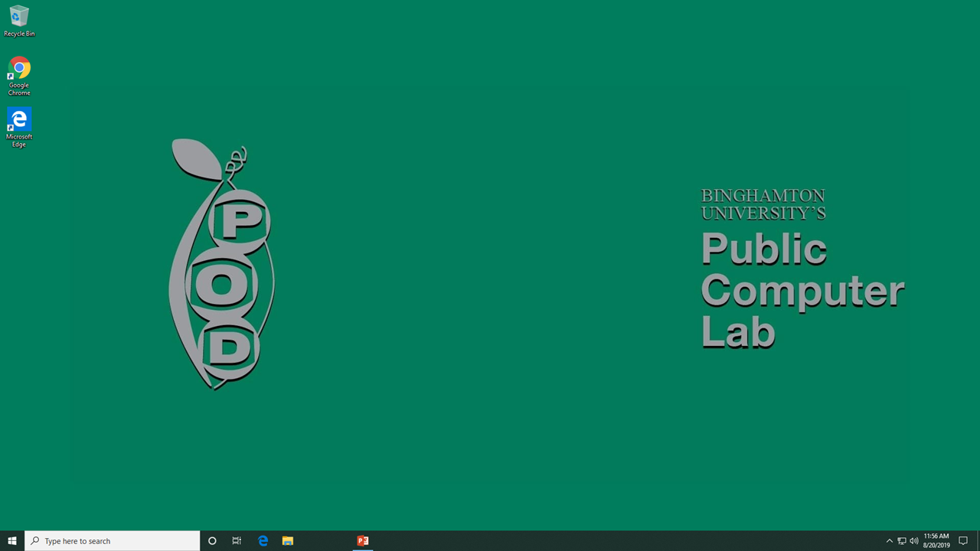
Task: Click the 'Binghamton University's' wallpaper text
Action: click(x=763, y=204)
